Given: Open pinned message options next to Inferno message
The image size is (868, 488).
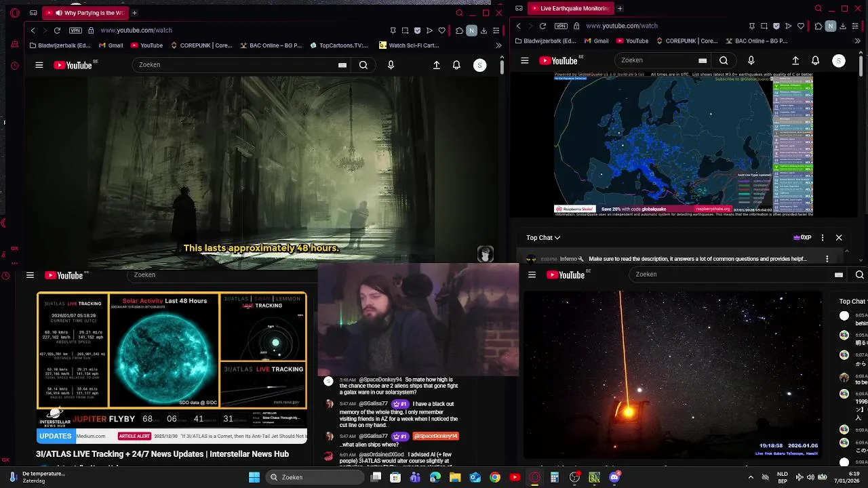Looking at the screenshot, I should click(827, 259).
